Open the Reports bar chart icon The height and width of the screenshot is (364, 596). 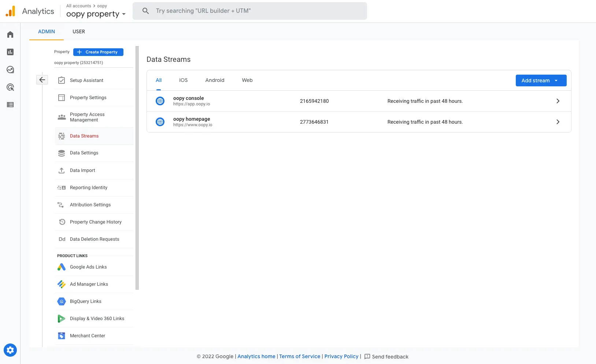click(x=10, y=52)
